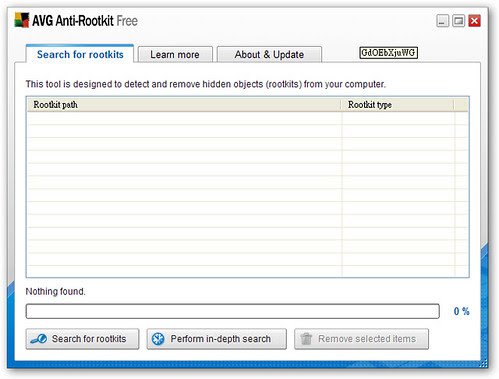
Task: Click the scan progress bar
Action: tap(233, 311)
